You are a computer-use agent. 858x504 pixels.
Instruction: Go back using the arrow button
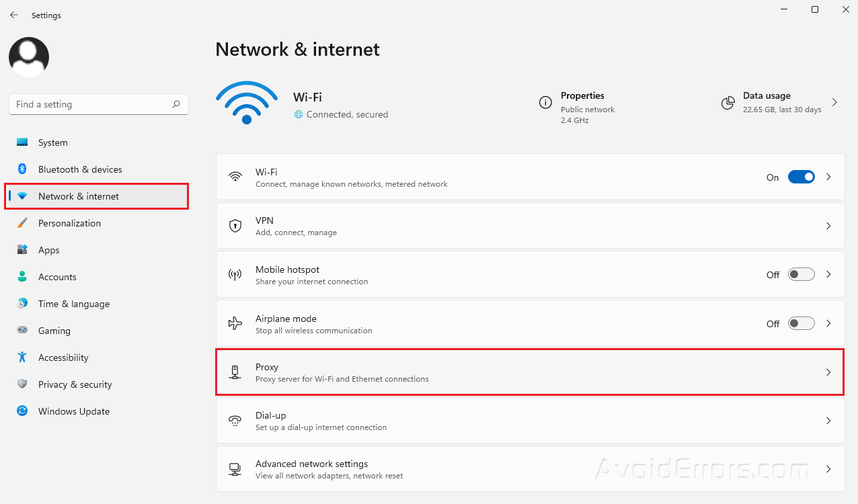(x=13, y=15)
